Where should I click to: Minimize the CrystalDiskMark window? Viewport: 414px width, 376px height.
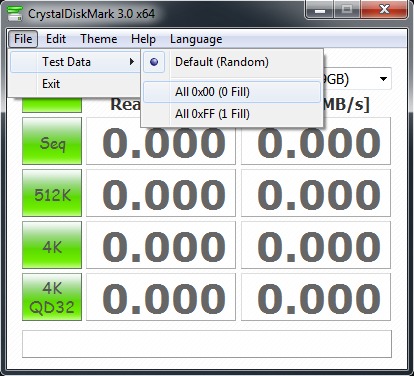click(x=320, y=10)
